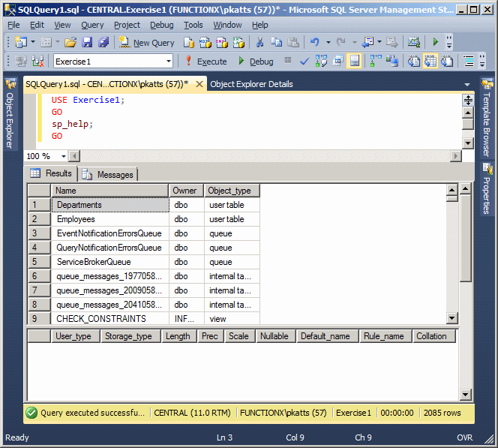498x448 pixels.
Task: Switch output to Results to Text
Action: (x=414, y=61)
